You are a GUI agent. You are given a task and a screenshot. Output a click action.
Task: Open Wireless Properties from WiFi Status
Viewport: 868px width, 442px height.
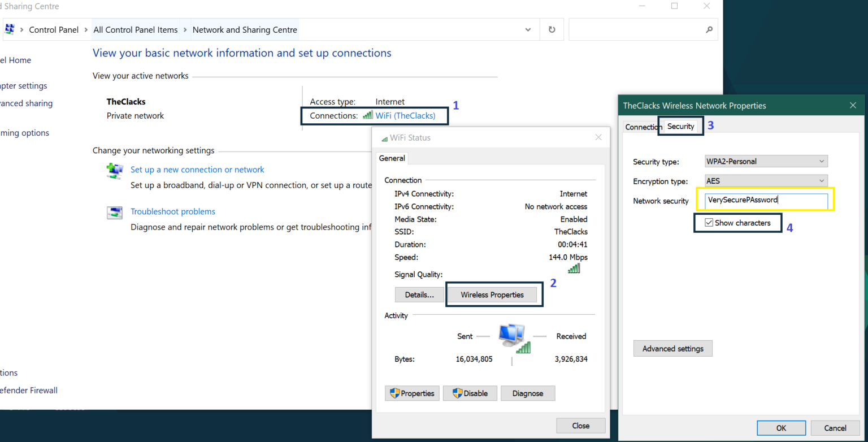coord(493,294)
